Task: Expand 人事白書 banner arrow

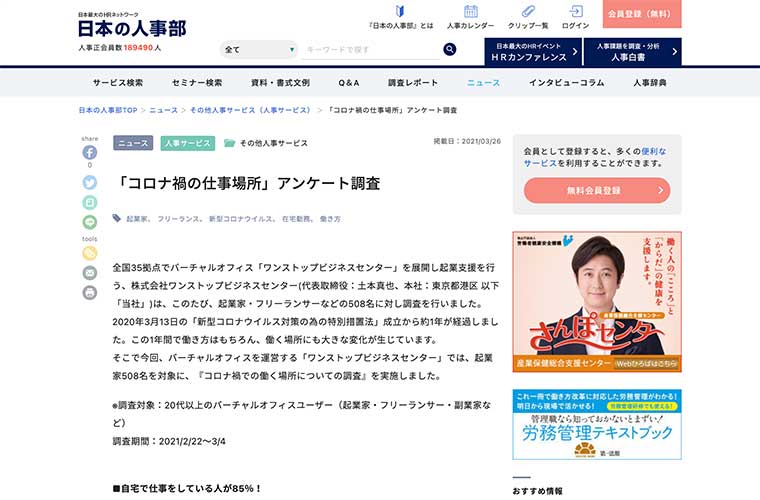Action: 674,51
